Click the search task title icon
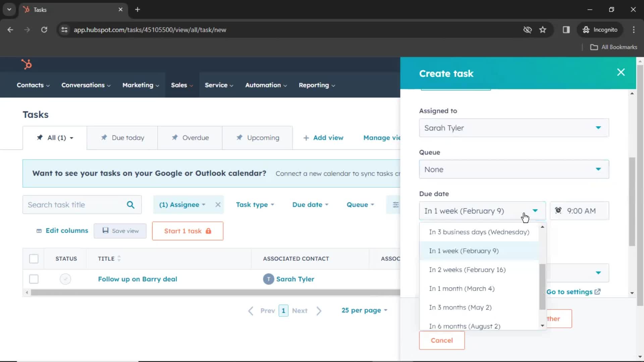This screenshot has height=362, width=644. point(131,205)
